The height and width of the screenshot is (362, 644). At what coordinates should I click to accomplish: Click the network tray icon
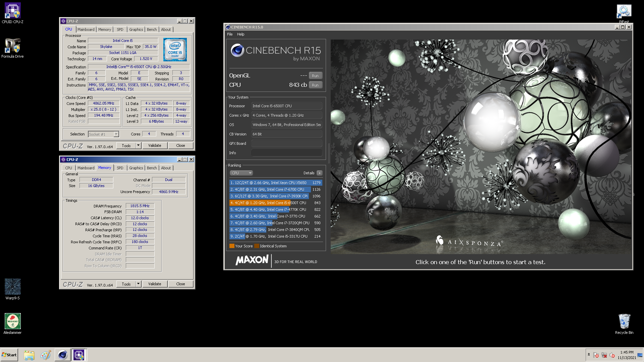(604, 355)
